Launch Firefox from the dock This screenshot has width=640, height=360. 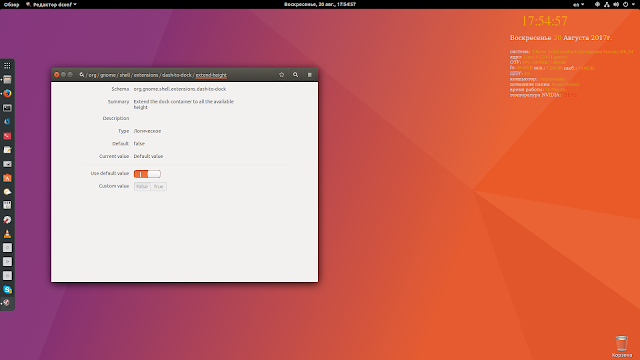[x=7, y=93]
